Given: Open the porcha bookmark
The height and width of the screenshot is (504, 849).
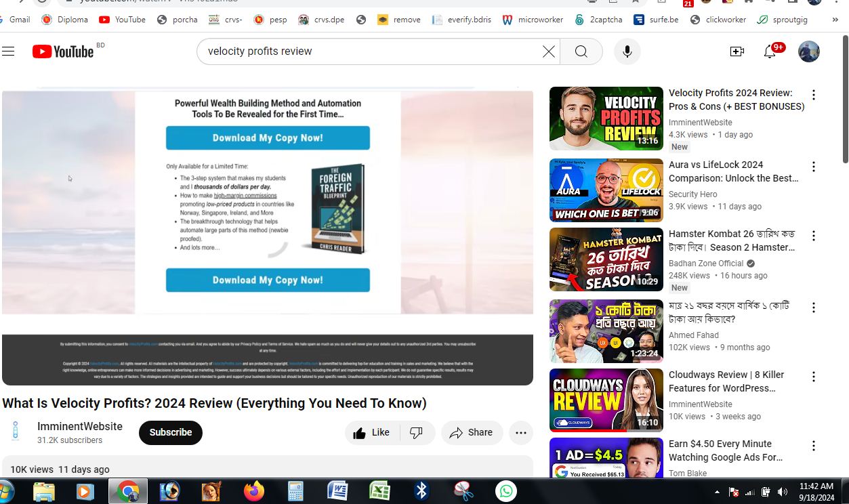Looking at the screenshot, I should [178, 20].
